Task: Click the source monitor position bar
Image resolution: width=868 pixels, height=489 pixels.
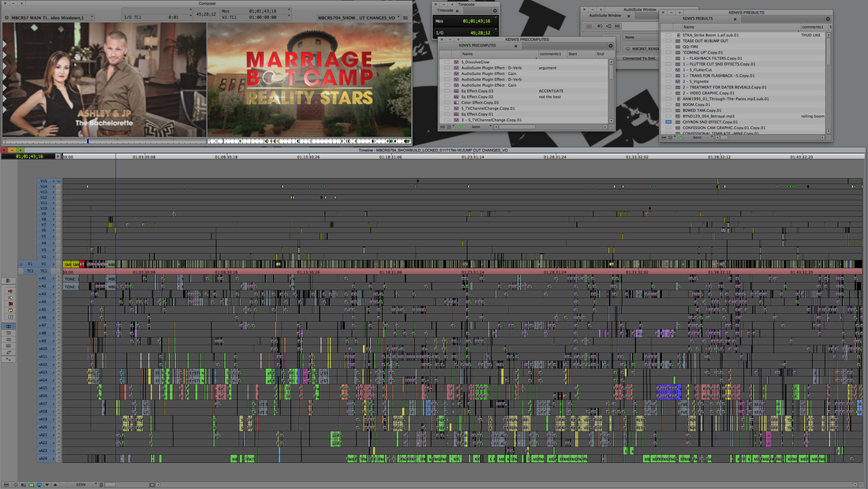Action: [x=104, y=142]
